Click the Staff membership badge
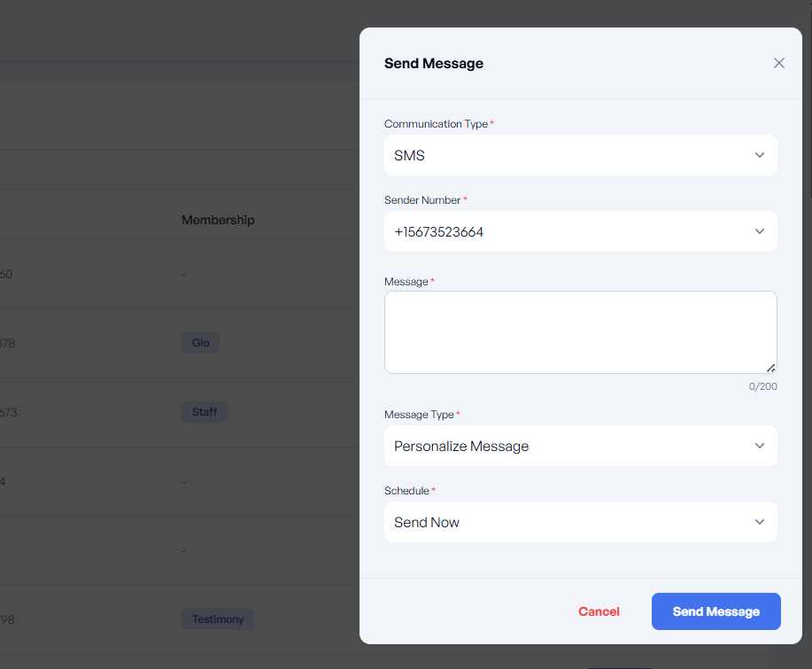This screenshot has height=669, width=812. coord(205,412)
